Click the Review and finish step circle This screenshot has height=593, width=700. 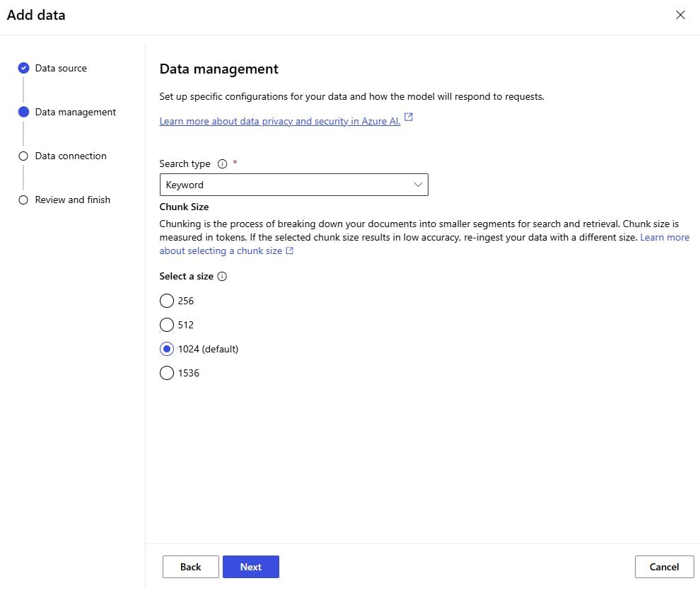point(23,200)
